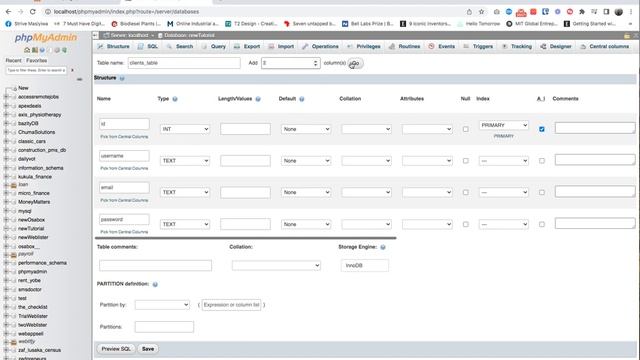This screenshot has width=640, height=360.
Task: Open Collation dropdown for password column
Action: (367, 224)
